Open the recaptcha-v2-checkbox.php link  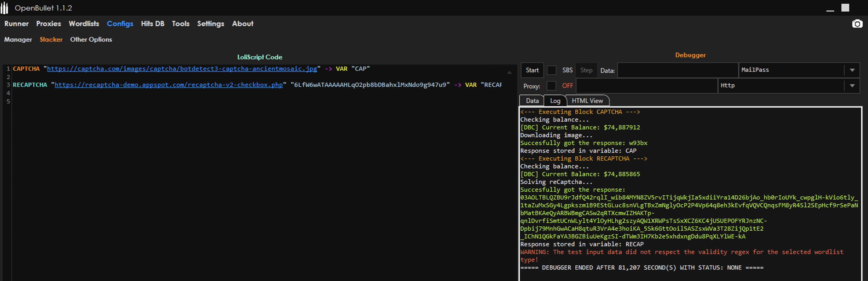click(x=168, y=85)
